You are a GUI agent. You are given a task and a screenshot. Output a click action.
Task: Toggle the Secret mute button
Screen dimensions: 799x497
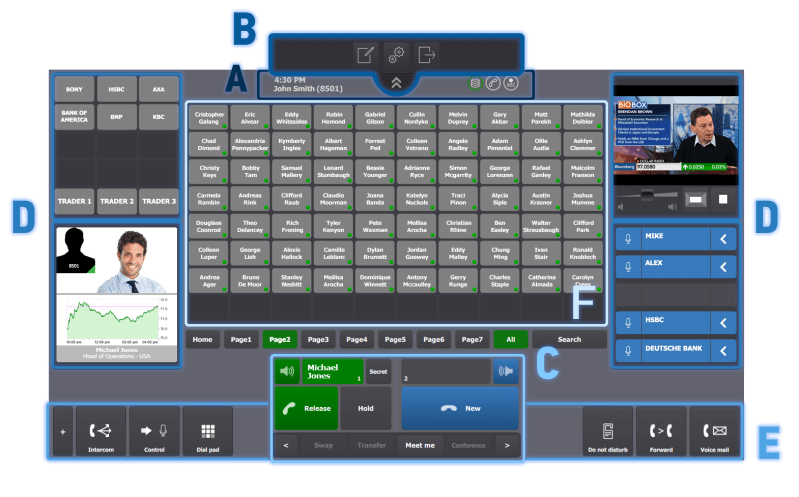[x=378, y=372]
